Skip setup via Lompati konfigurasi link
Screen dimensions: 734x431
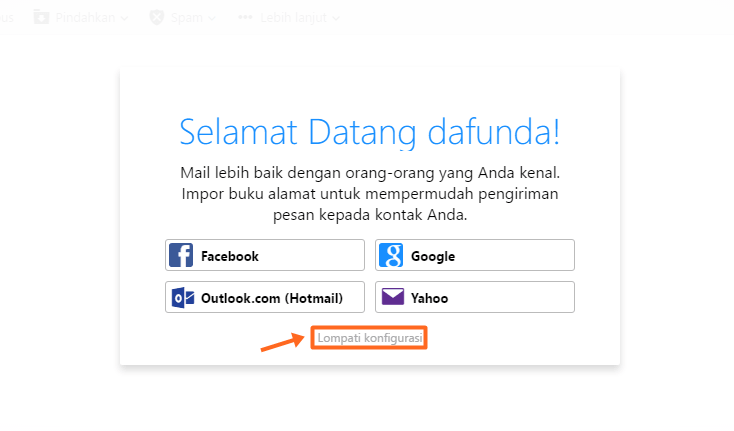pos(369,338)
